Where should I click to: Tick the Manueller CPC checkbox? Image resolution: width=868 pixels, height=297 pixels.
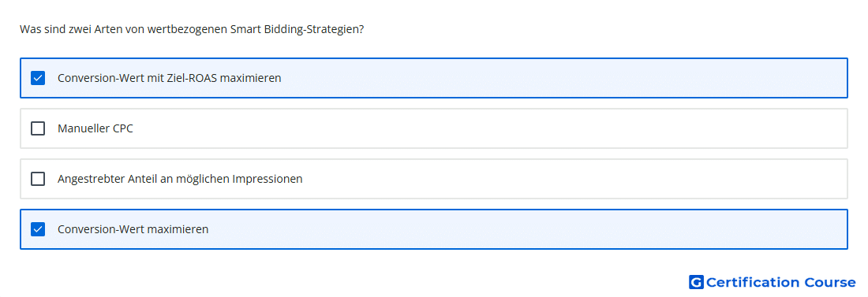point(38,128)
